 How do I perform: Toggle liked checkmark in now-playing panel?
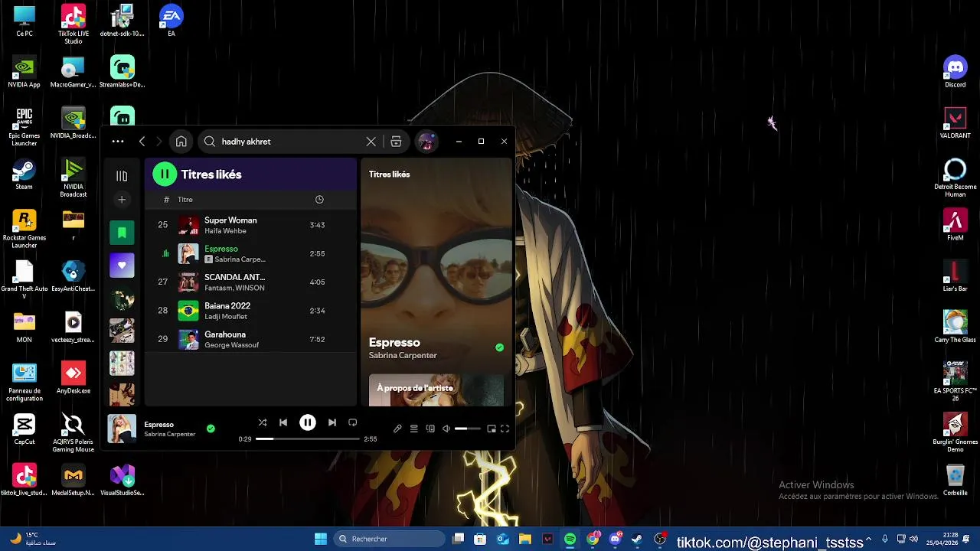coord(499,347)
